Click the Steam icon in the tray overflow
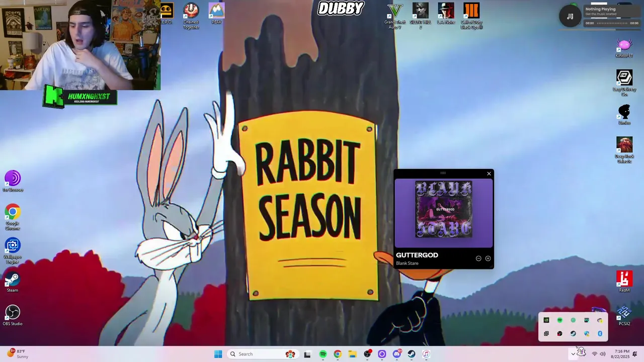 [573, 334]
